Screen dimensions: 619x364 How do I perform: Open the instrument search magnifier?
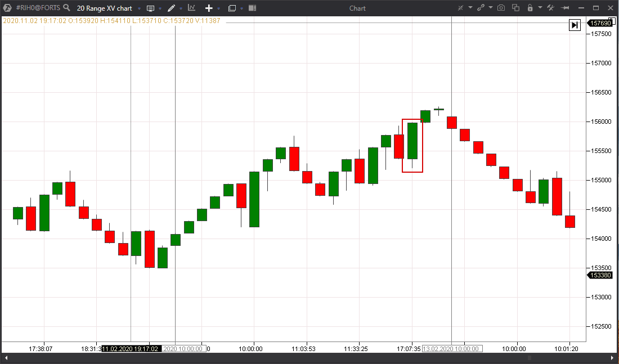pyautogui.click(x=66, y=8)
